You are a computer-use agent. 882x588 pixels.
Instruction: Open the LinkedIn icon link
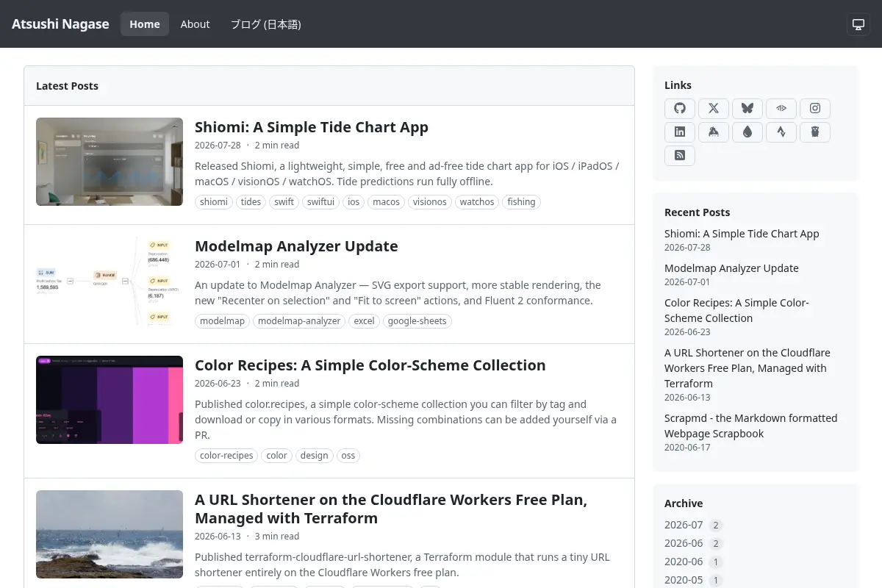[x=680, y=132]
